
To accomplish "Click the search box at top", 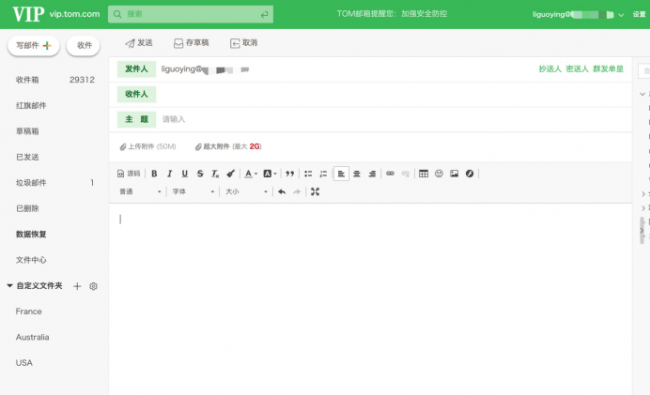I will 190,14.
